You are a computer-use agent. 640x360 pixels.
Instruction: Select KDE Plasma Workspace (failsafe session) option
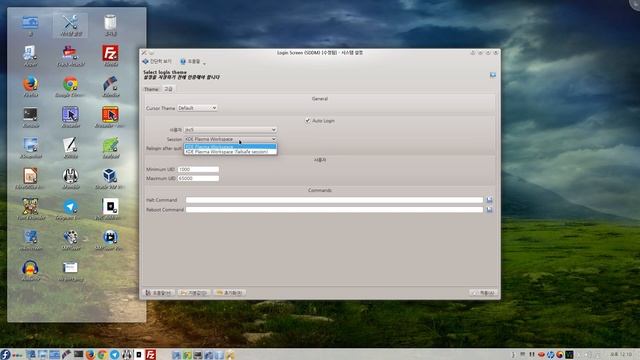(x=230, y=152)
